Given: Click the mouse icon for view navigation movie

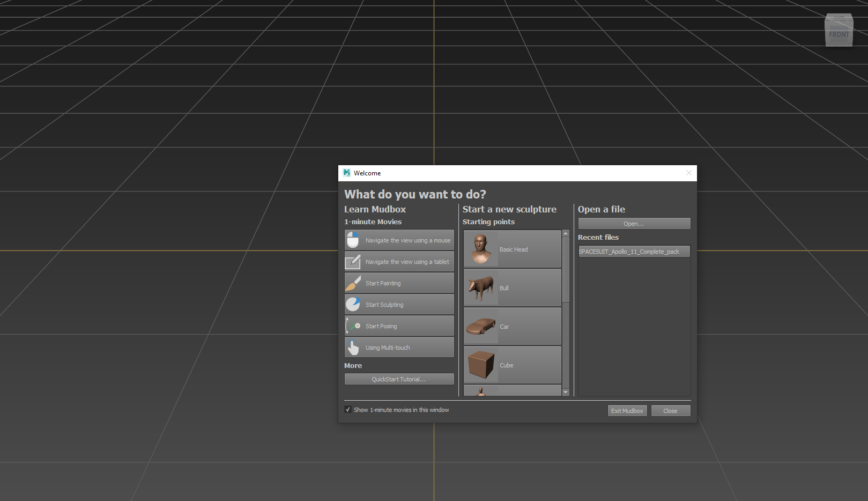Looking at the screenshot, I should (x=353, y=240).
